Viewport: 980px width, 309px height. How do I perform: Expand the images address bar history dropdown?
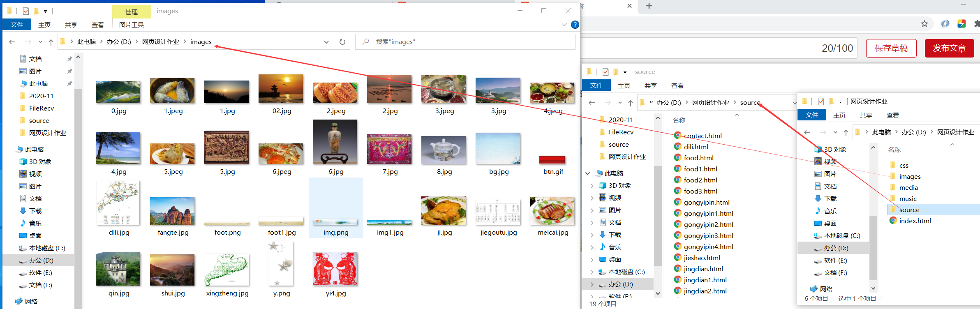326,42
